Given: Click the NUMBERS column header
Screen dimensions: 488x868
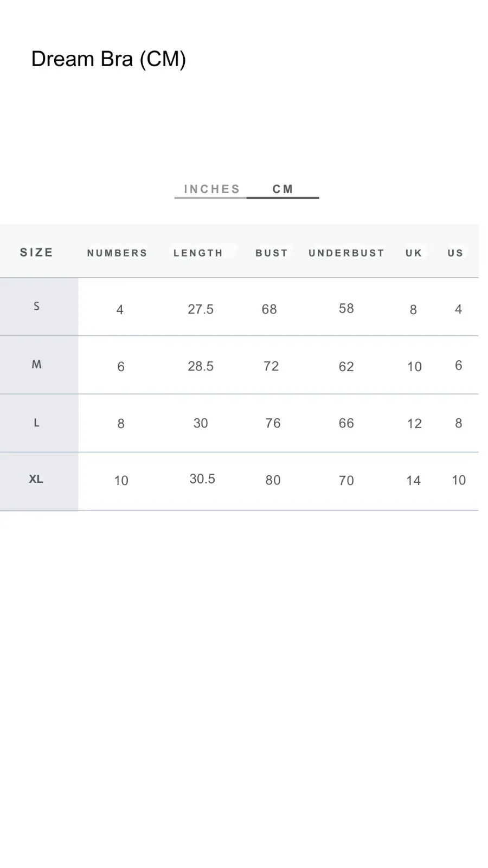Looking at the screenshot, I should tap(117, 253).
